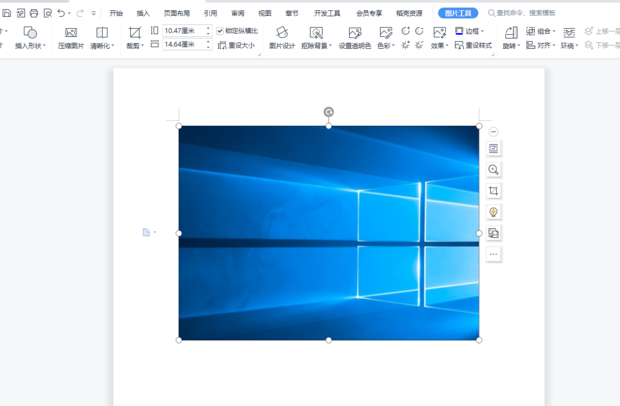
Task: Expand the 环绕 wrap text dropdown
Action: pyautogui.click(x=577, y=46)
